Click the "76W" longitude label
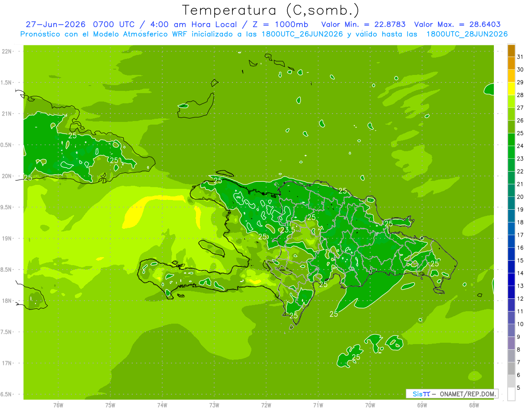 tap(58, 405)
